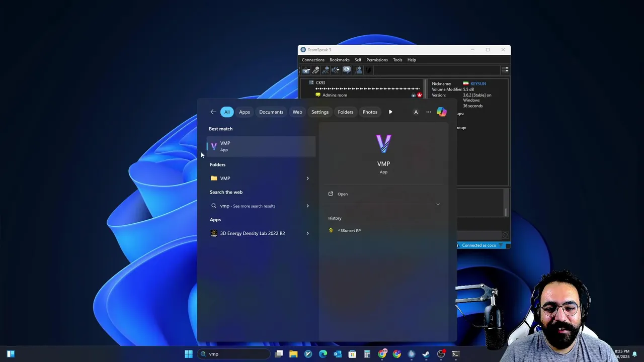Open the Tools menu in TeamSpeak
The height and width of the screenshot is (362, 644).
click(x=397, y=60)
